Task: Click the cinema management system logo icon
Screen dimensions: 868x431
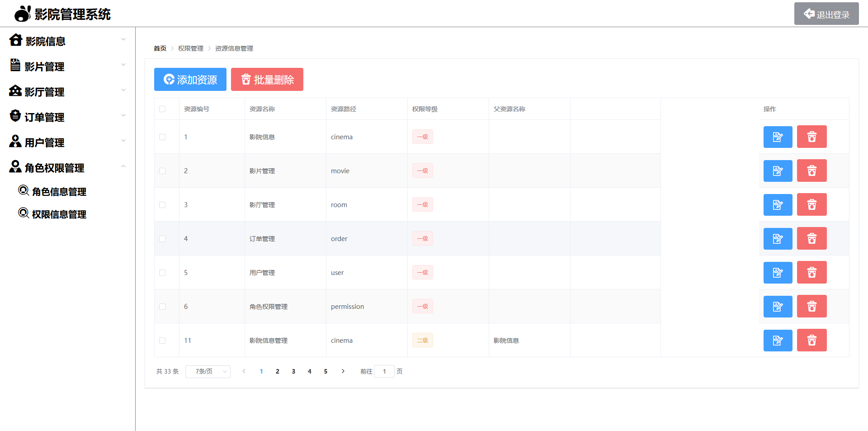Action: click(21, 13)
